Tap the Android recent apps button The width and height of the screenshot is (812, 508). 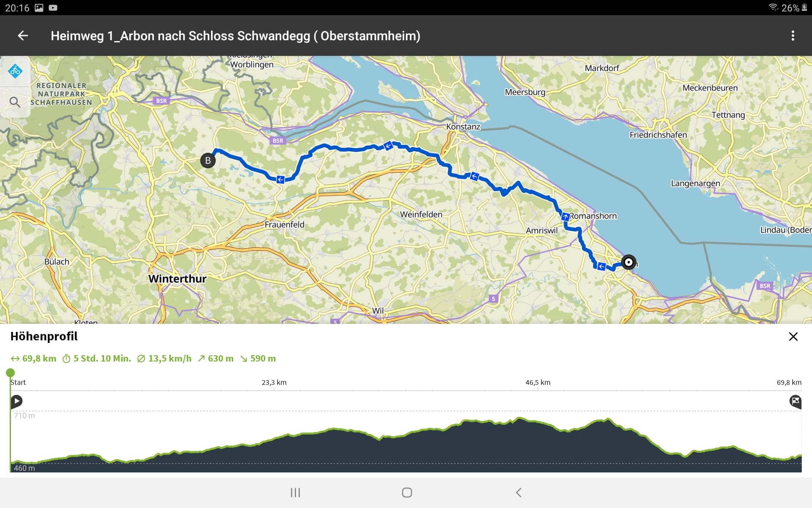(x=295, y=492)
